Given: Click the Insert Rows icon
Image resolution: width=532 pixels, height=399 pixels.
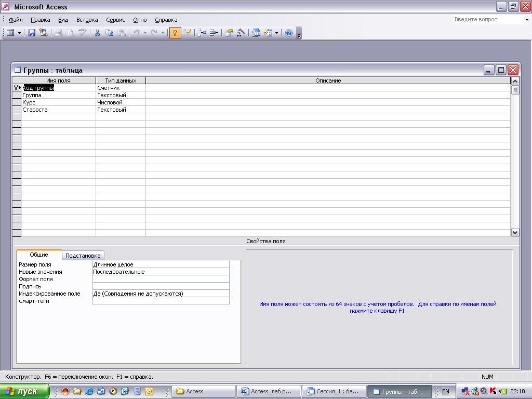Looking at the screenshot, I should point(202,33).
